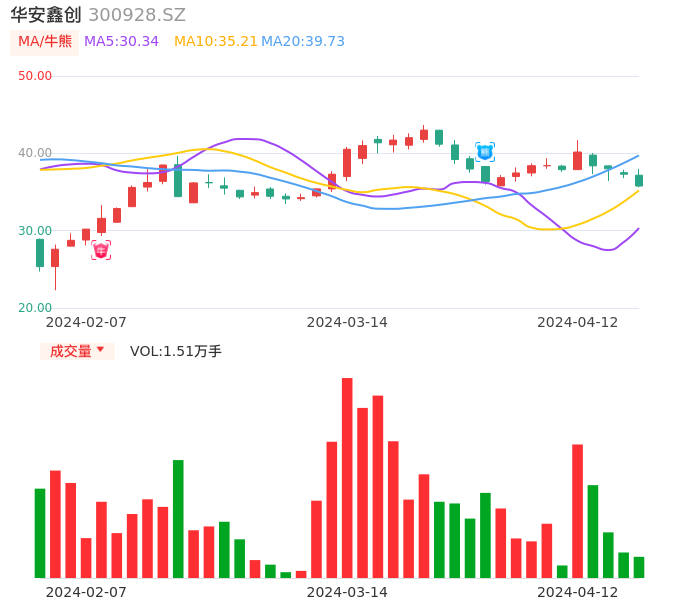Click the first green candlestick on the left

(x=40, y=253)
